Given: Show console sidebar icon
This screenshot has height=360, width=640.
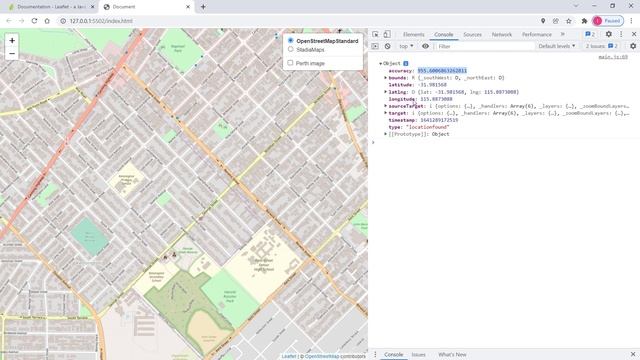Looking at the screenshot, I should [375, 47].
